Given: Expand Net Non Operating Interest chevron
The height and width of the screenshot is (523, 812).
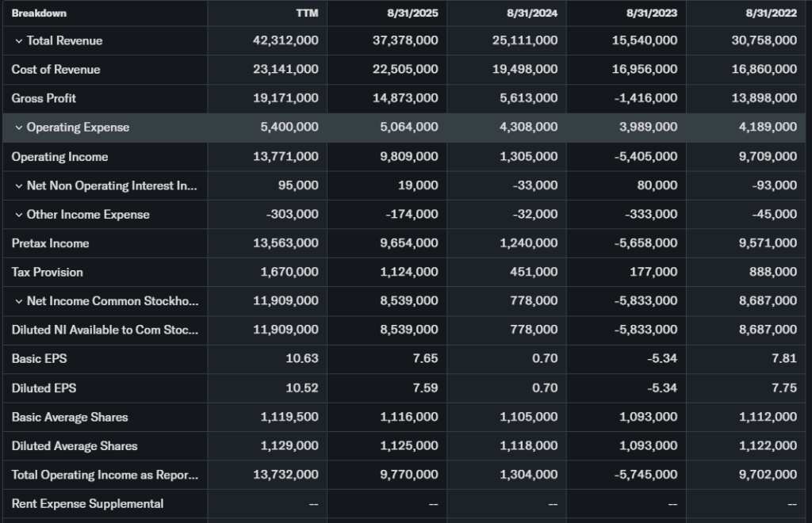Looking at the screenshot, I should (x=18, y=185).
